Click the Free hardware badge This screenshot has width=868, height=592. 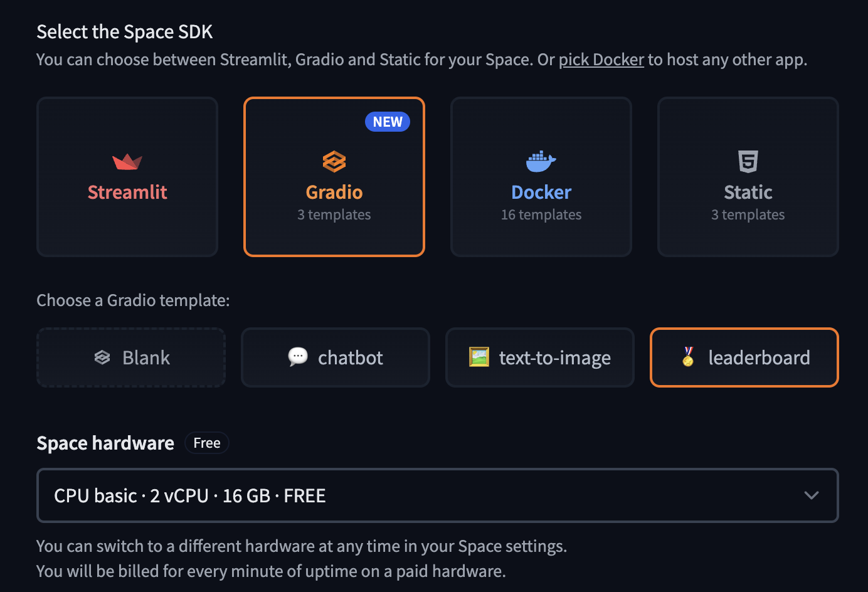pos(206,443)
